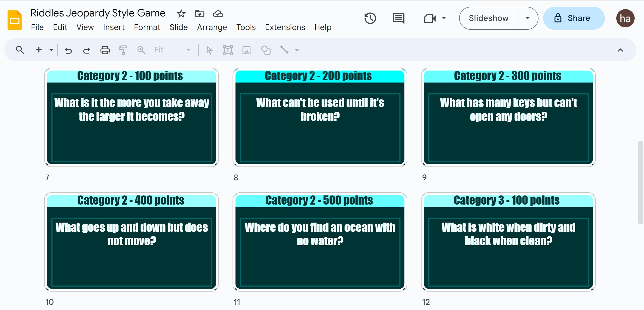Screen dimensions: 644x310
Task: Open the comment history panel
Action: pyautogui.click(x=398, y=18)
